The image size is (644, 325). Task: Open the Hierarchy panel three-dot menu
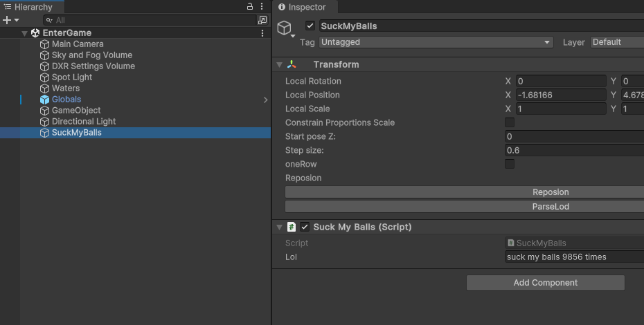pyautogui.click(x=262, y=6)
